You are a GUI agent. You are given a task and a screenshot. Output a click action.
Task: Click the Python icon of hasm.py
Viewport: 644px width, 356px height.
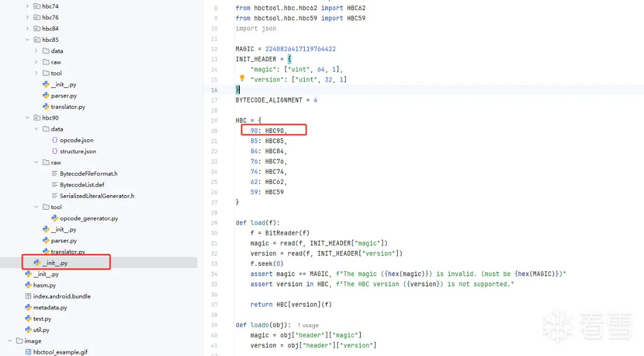pyautogui.click(x=28, y=285)
